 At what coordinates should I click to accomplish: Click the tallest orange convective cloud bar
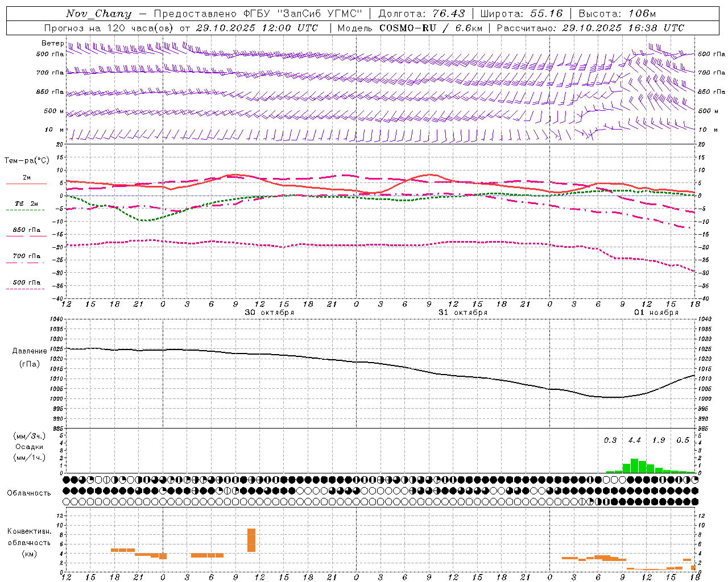click(x=251, y=540)
